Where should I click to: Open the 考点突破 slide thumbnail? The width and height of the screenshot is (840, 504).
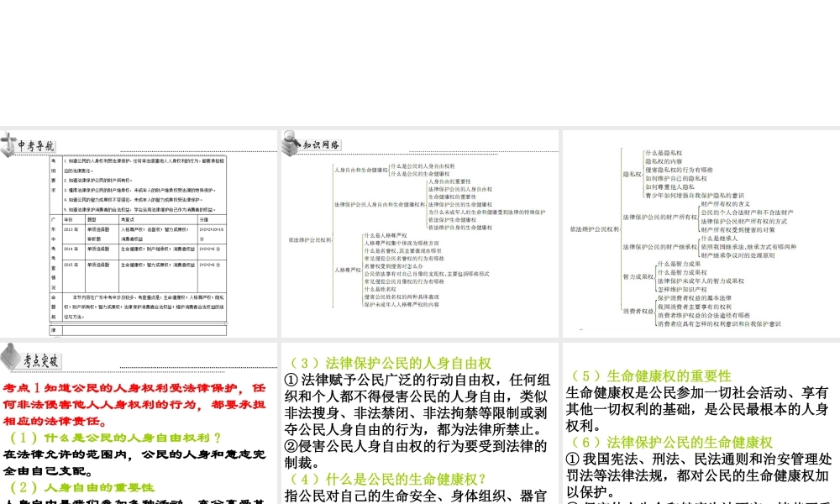coord(139,423)
